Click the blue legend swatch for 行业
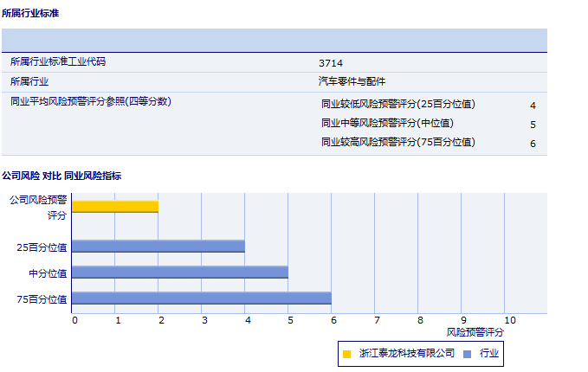This screenshot has width=588, height=372. [468, 354]
